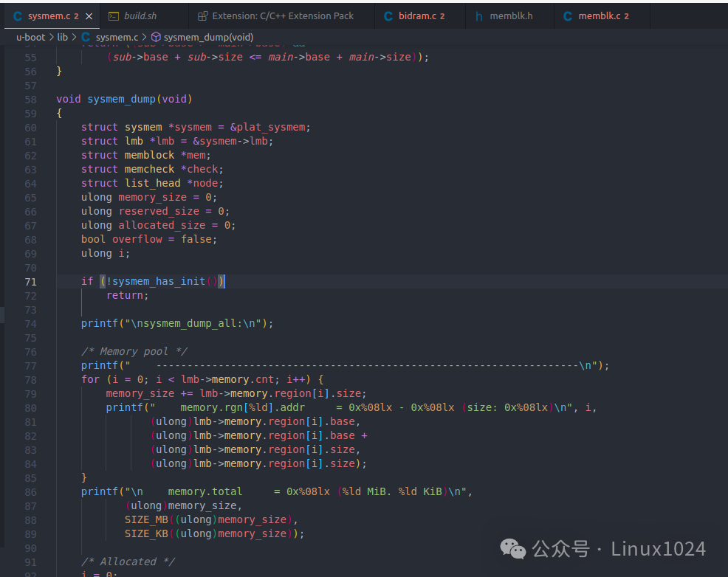
Task: Click the C icon on bidram.c tab
Action: click(x=388, y=15)
